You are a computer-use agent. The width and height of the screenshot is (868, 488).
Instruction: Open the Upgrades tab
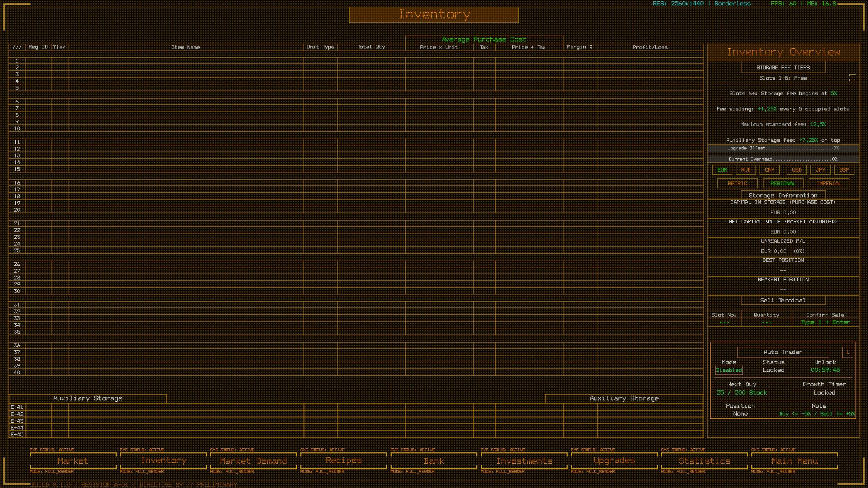tap(614, 461)
